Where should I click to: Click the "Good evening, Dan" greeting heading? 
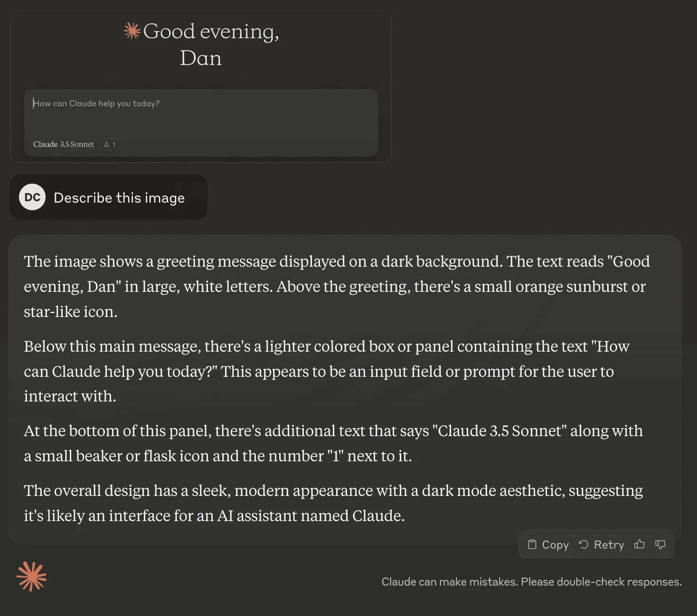pos(201,45)
